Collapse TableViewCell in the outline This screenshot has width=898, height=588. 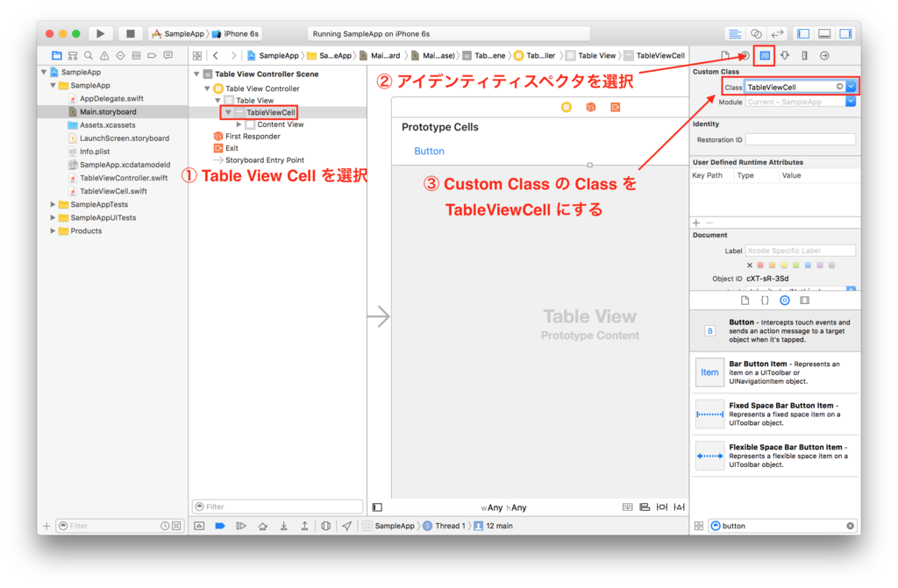point(228,112)
